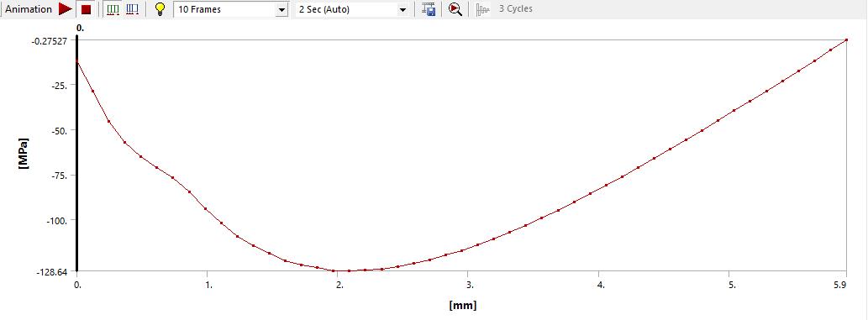The width and height of the screenshot is (868, 320).
Task: Click the first data point at 0 mm
Action: coord(77,61)
